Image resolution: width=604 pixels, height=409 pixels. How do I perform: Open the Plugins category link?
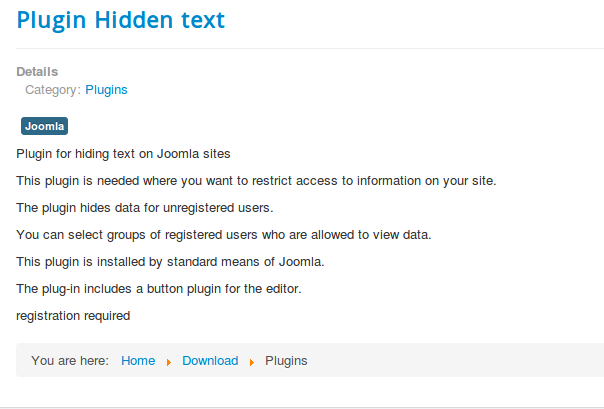tap(106, 90)
